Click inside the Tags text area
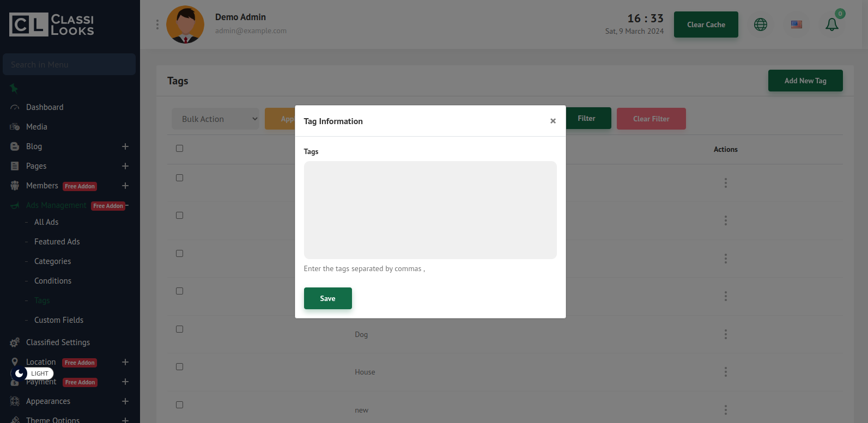The width and height of the screenshot is (868, 423). (430, 210)
